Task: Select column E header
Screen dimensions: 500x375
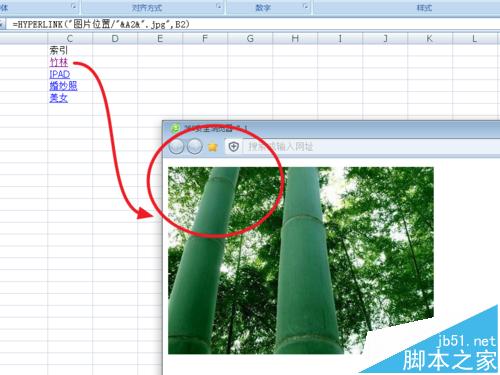Action: coord(160,39)
